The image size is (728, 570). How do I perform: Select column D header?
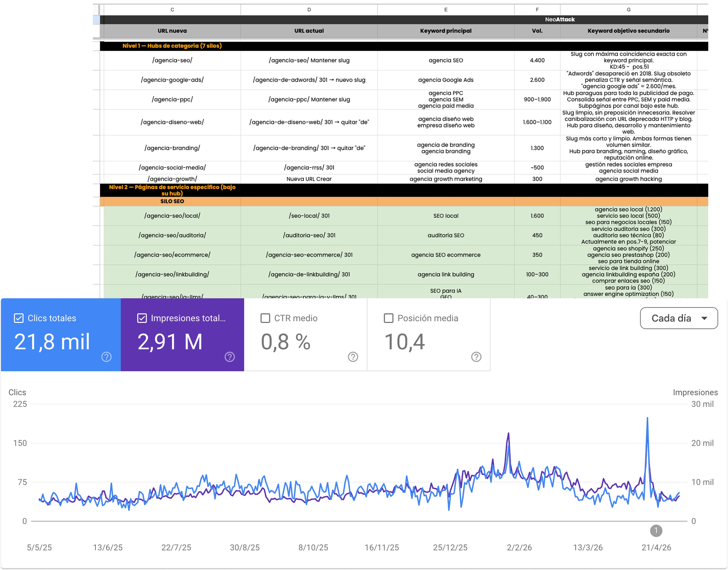point(309,10)
